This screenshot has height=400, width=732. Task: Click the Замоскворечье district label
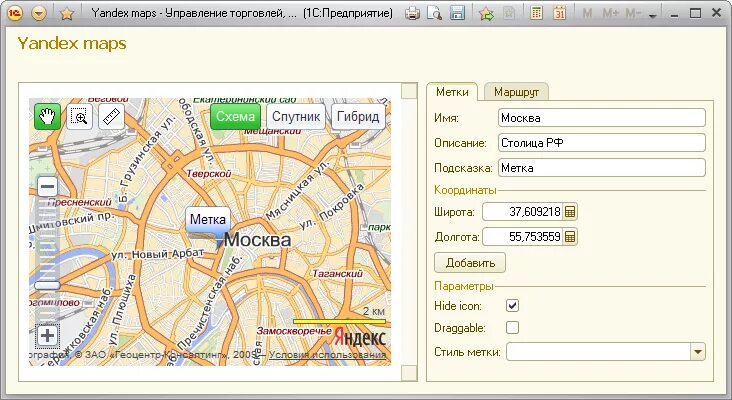294,331
